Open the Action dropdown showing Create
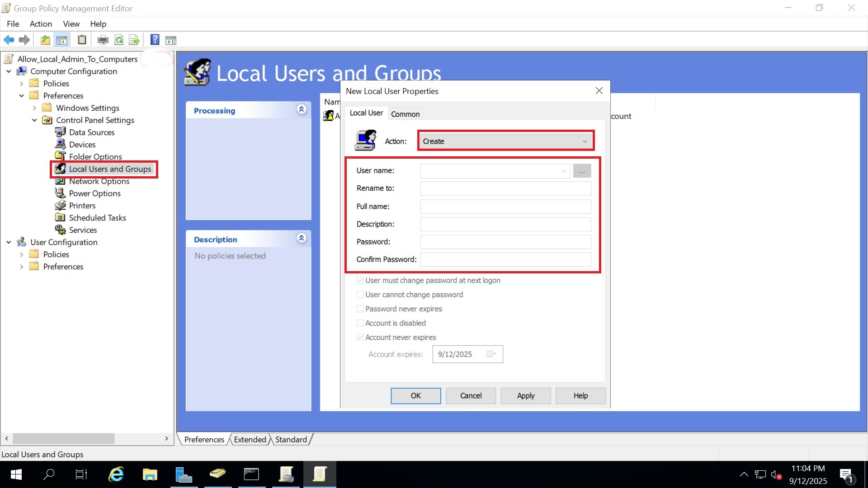 coord(505,141)
